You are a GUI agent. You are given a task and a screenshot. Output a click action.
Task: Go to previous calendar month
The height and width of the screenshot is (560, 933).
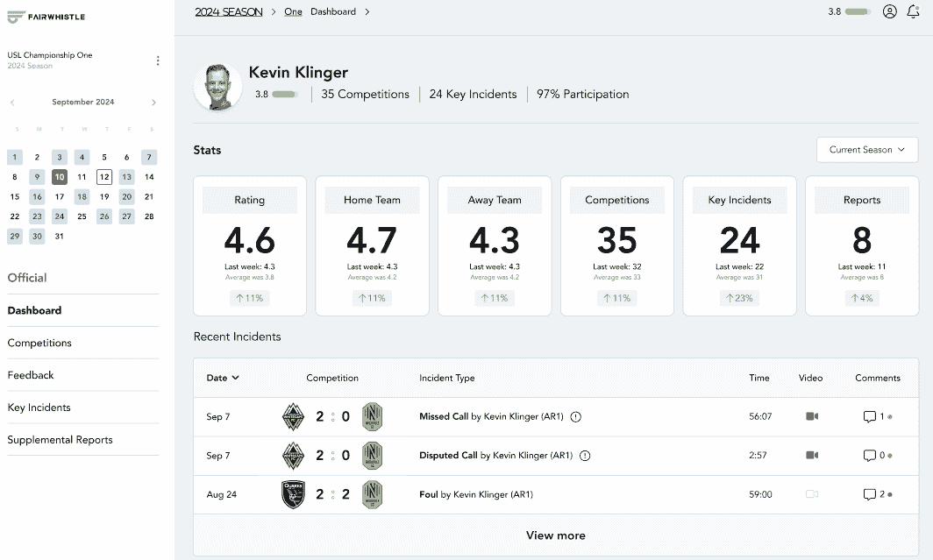tap(12, 103)
